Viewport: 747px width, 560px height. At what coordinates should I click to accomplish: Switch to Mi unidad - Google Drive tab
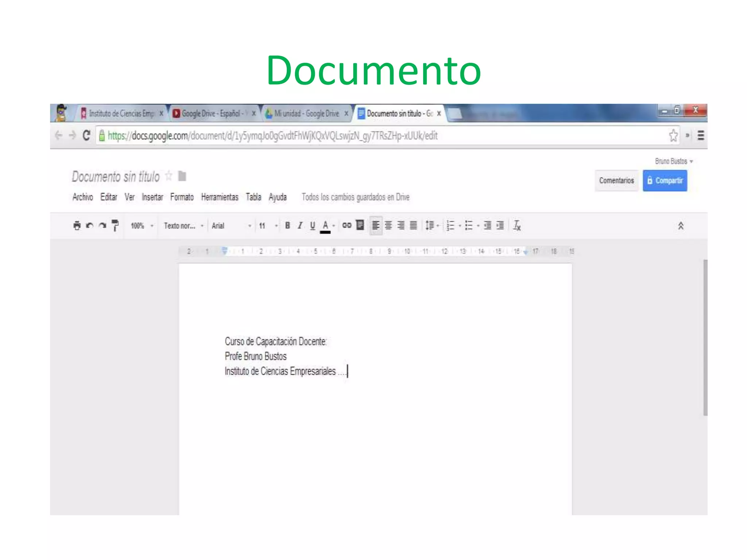[306, 113]
